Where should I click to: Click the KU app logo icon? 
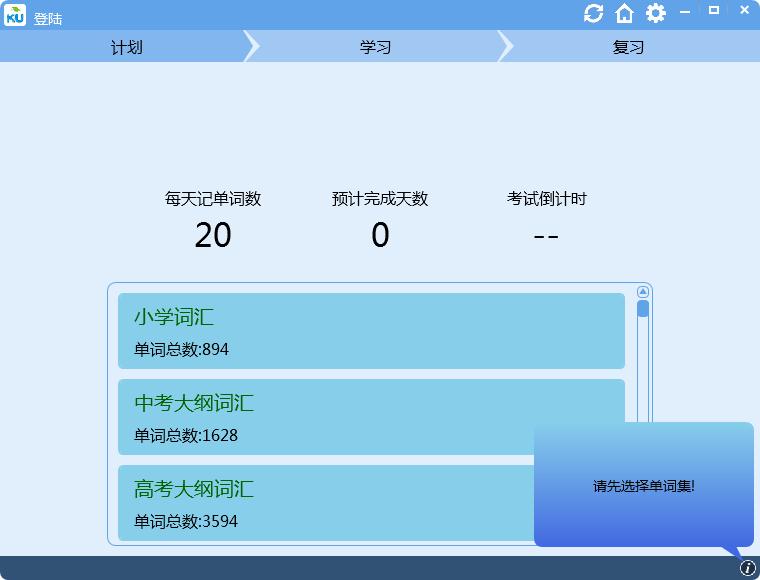15,15
